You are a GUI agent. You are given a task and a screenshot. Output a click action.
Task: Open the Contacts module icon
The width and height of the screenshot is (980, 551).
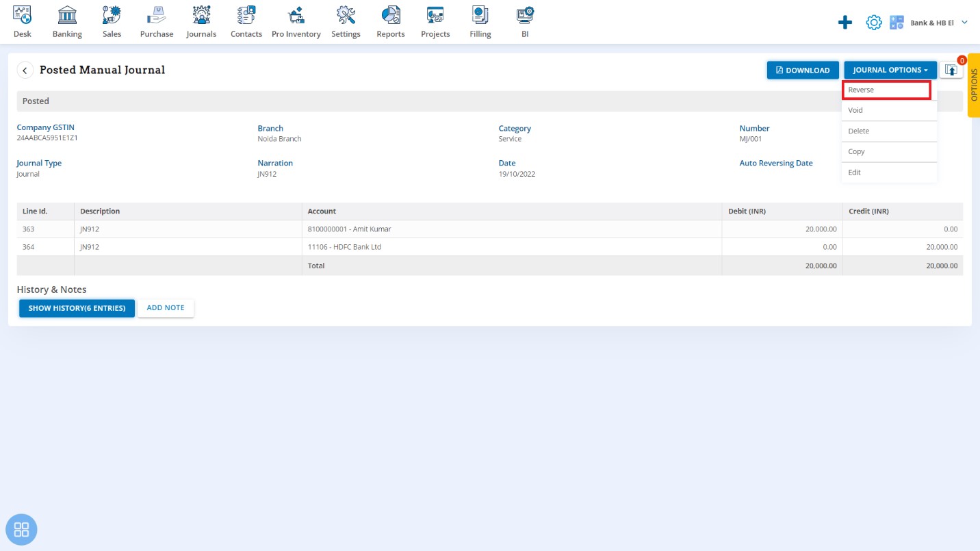click(x=246, y=21)
